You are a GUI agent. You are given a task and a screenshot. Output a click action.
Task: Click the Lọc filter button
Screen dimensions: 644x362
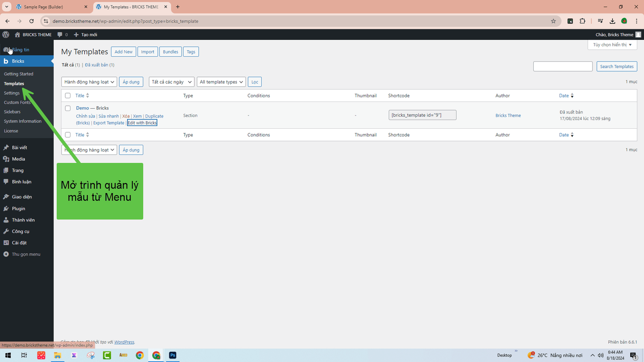coord(255,82)
